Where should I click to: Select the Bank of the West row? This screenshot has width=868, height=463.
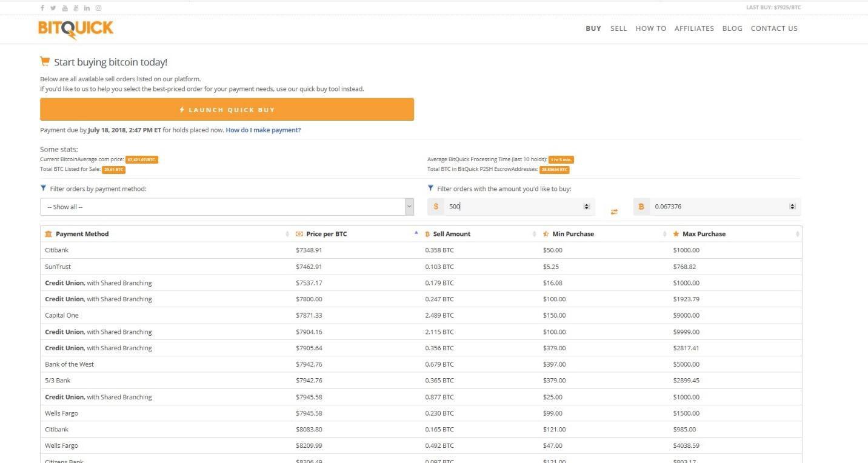(421, 364)
